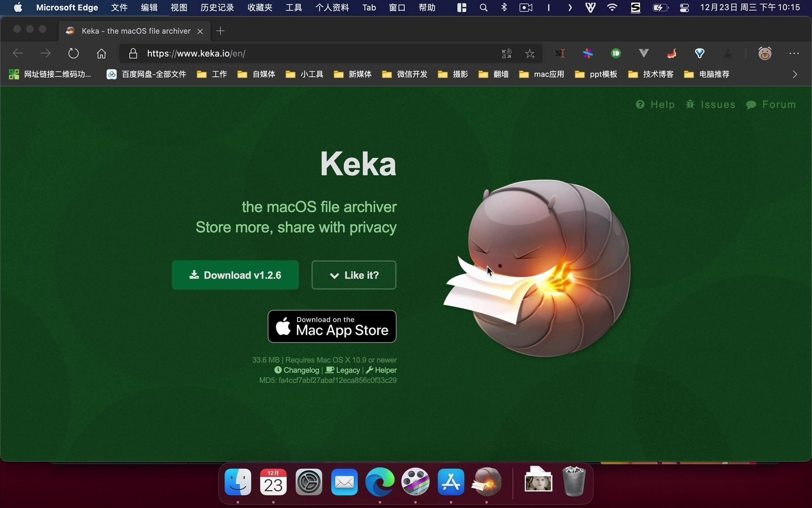Viewport: 812px width, 508px height.
Task: Open the 新媒体 bookmark folder
Action: pos(353,74)
